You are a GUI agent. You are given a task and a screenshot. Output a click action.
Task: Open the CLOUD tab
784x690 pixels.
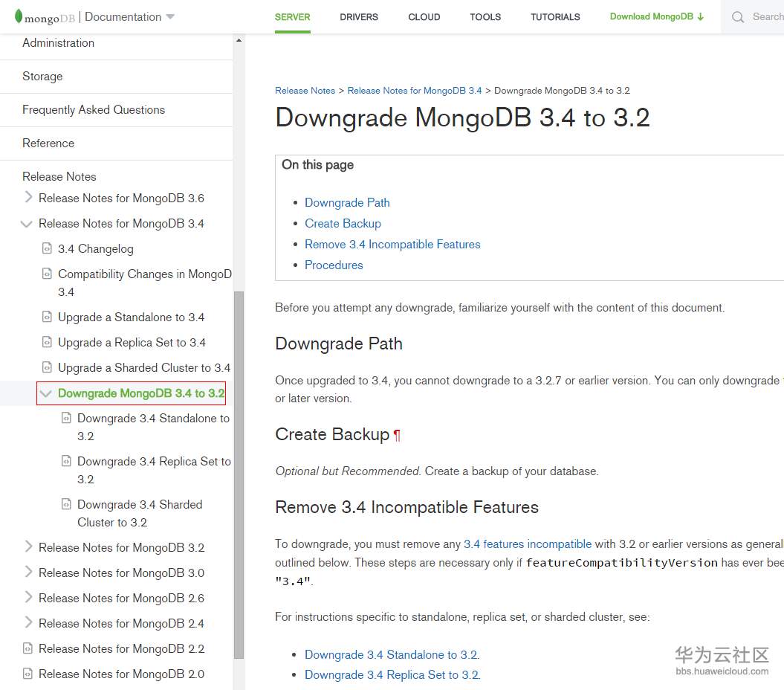424,17
